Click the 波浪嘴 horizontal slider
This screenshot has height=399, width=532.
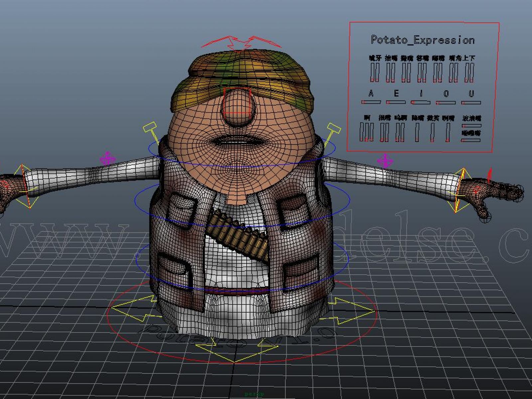[471, 126]
